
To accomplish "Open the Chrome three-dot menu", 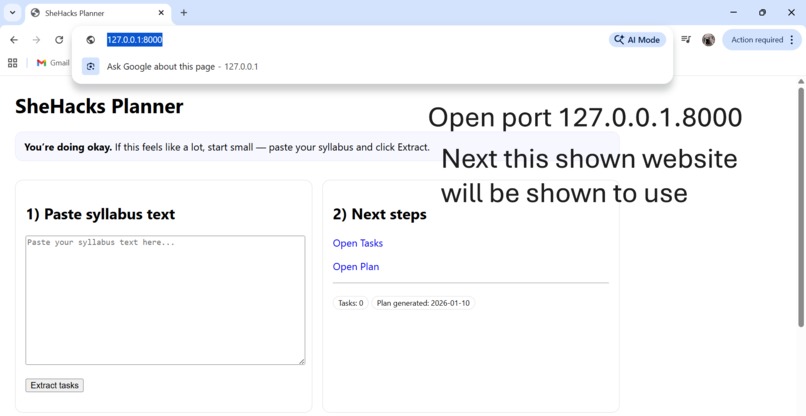I will click(x=792, y=40).
